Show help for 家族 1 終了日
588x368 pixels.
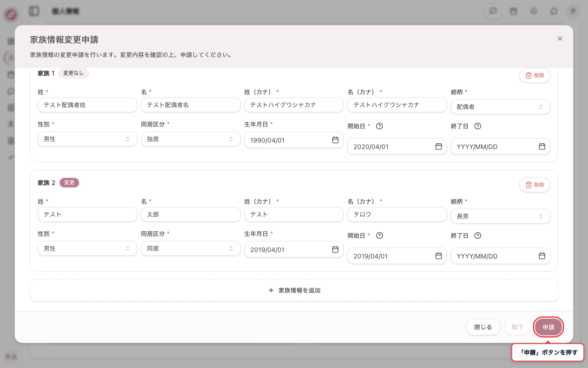click(478, 126)
